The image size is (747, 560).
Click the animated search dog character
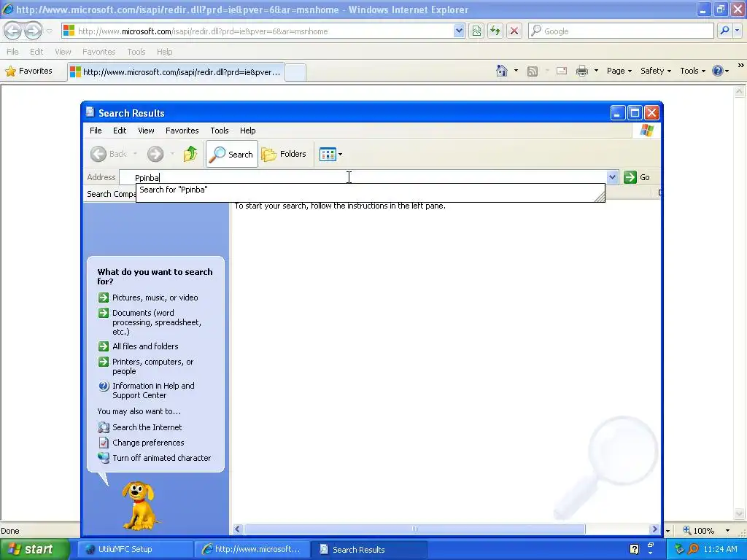tap(139, 505)
